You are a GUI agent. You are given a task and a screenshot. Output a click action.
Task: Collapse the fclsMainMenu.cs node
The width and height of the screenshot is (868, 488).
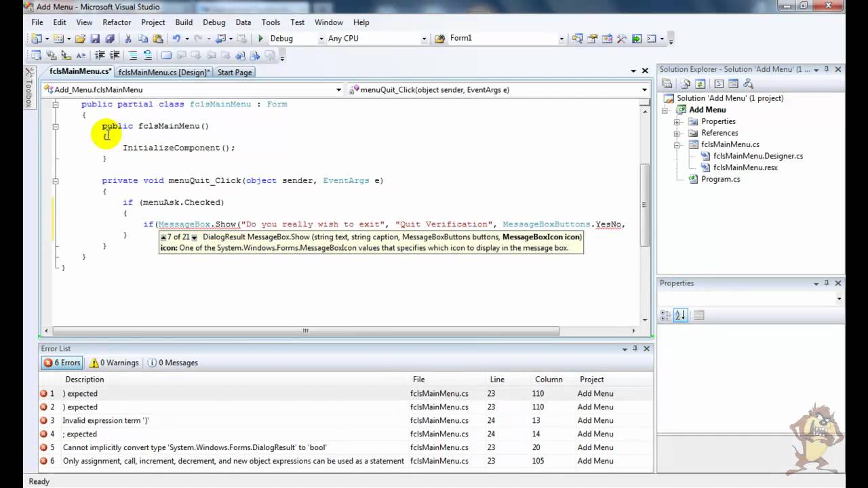tap(677, 145)
